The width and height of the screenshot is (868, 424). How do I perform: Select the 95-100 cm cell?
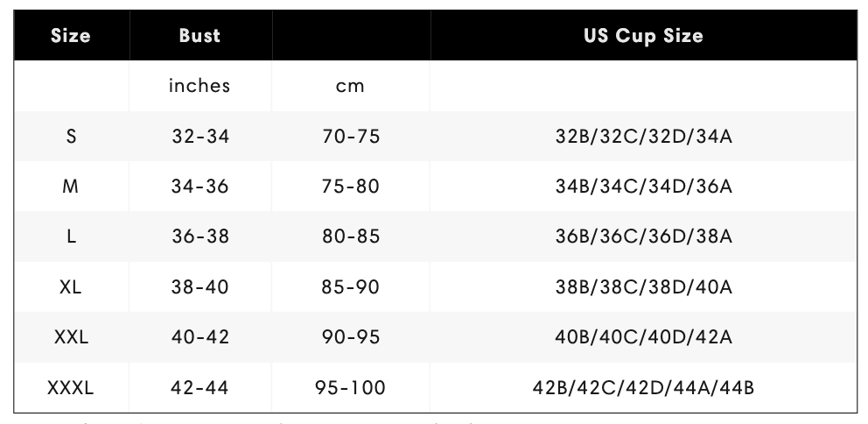click(x=350, y=387)
